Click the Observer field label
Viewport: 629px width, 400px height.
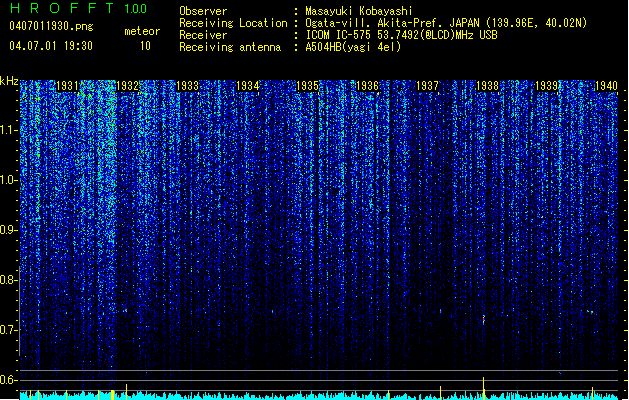click(x=203, y=11)
